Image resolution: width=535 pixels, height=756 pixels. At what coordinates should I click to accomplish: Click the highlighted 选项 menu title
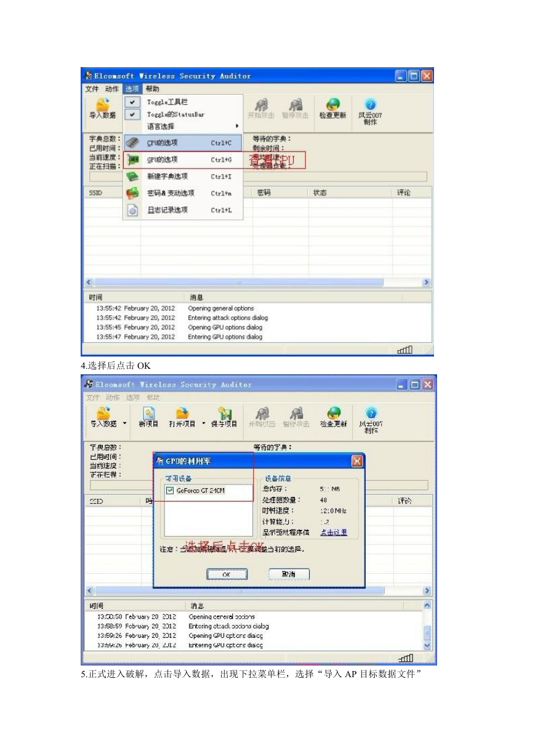[x=132, y=89]
